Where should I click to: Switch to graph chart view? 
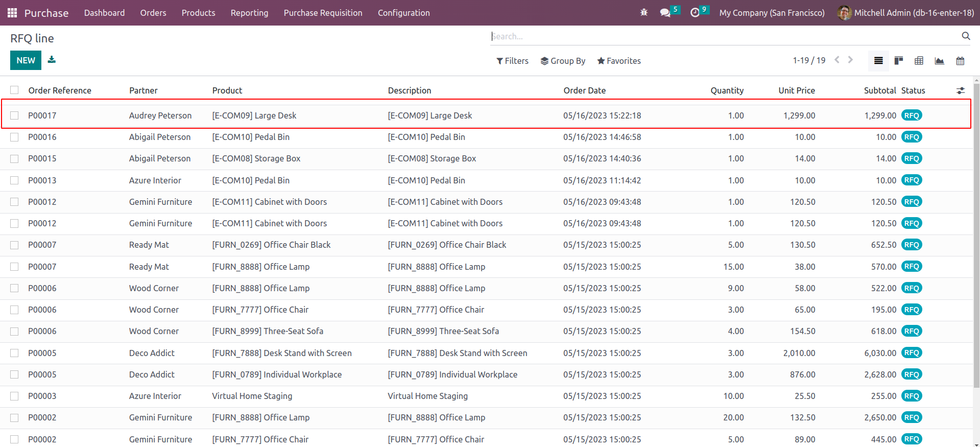939,61
